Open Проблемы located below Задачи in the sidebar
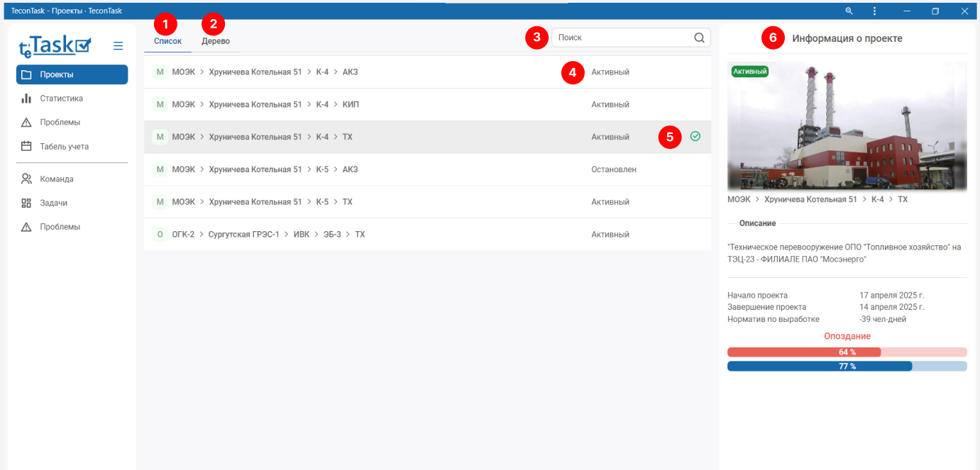 (60, 228)
